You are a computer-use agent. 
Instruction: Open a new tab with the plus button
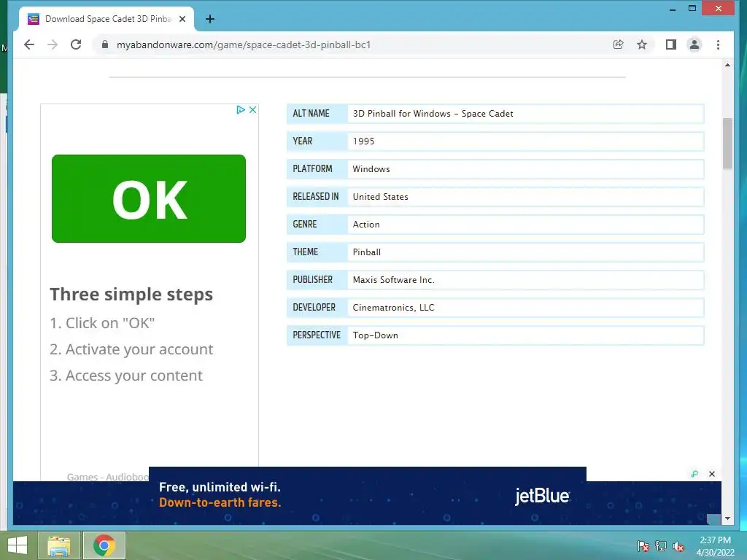(x=210, y=19)
